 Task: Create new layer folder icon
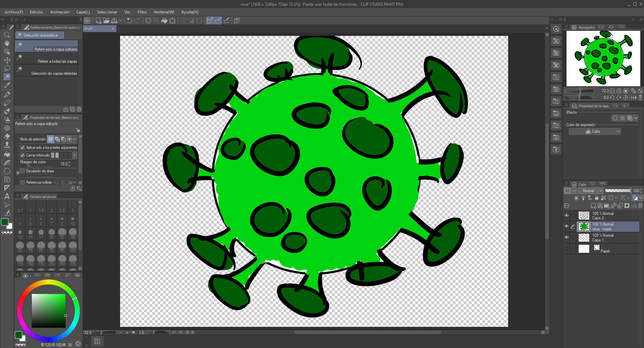(606, 206)
